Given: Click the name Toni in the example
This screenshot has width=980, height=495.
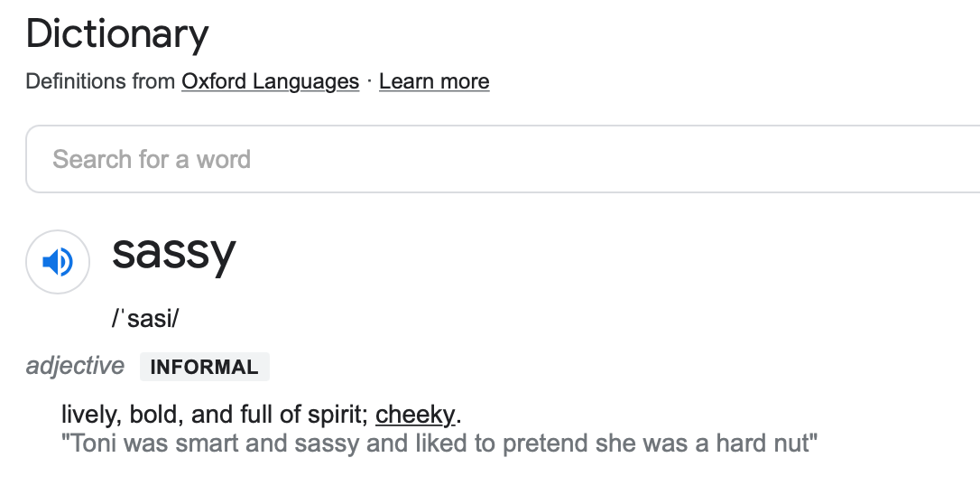Looking at the screenshot, I should 94,444.
